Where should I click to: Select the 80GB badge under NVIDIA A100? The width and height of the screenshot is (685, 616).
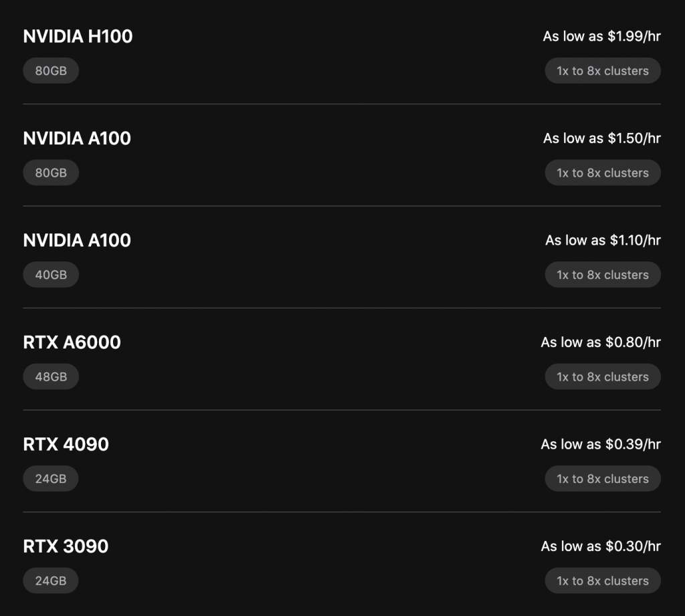click(x=51, y=173)
